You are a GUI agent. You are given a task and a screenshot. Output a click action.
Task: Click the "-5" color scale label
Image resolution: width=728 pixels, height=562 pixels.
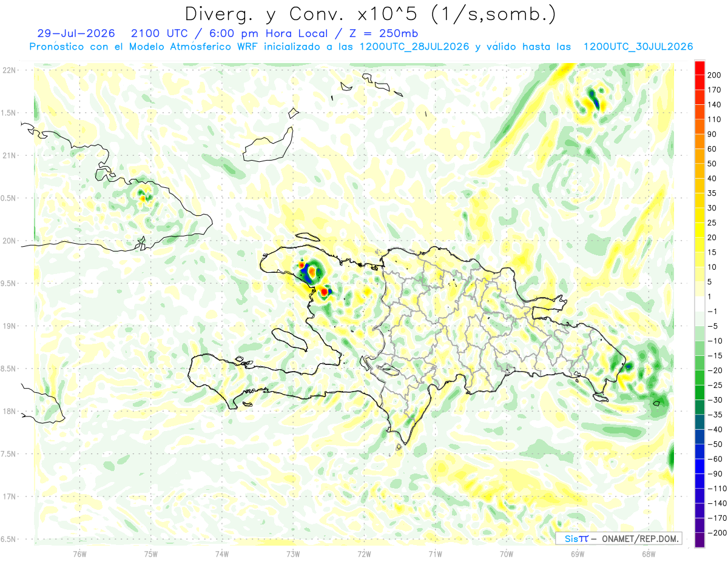(x=712, y=326)
